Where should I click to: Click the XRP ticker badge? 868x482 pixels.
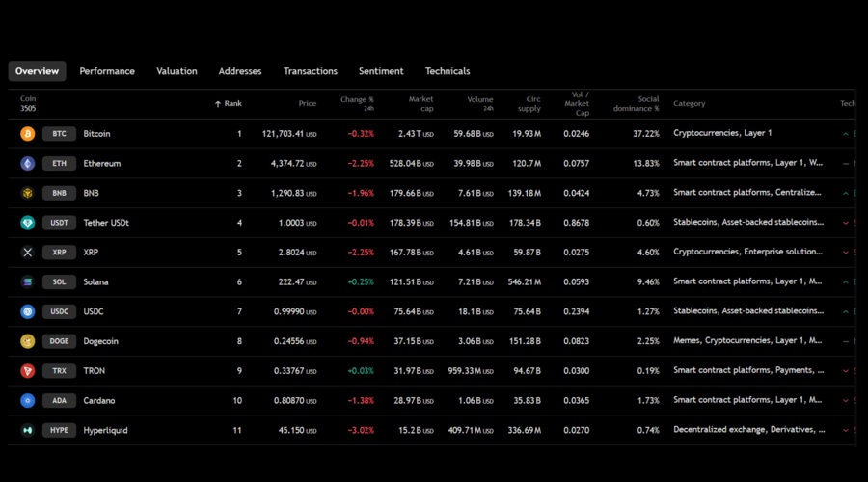coord(59,253)
